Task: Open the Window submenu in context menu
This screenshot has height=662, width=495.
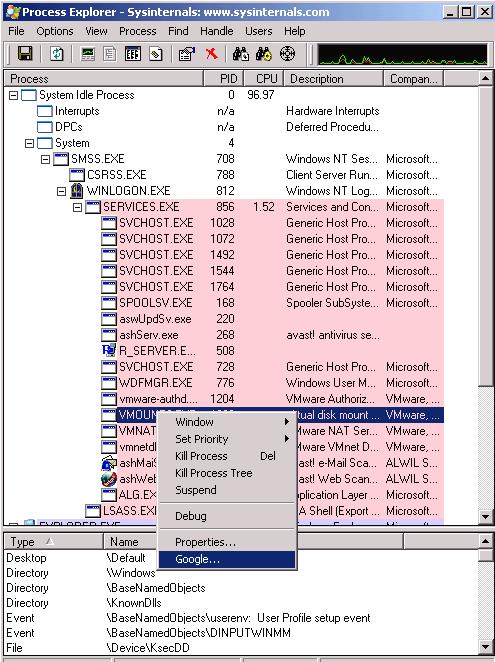Action: pos(227,422)
